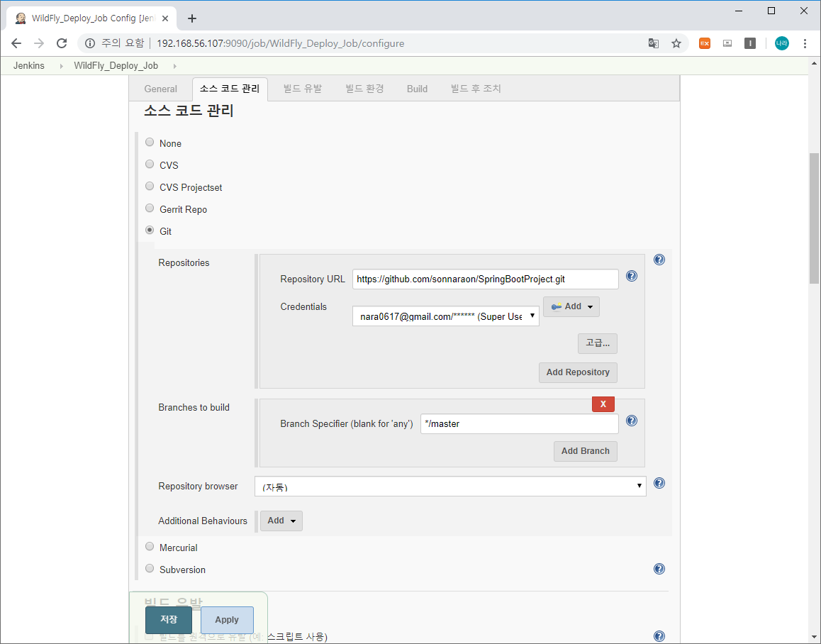Select the CVS Projectset radio button

coord(150,186)
